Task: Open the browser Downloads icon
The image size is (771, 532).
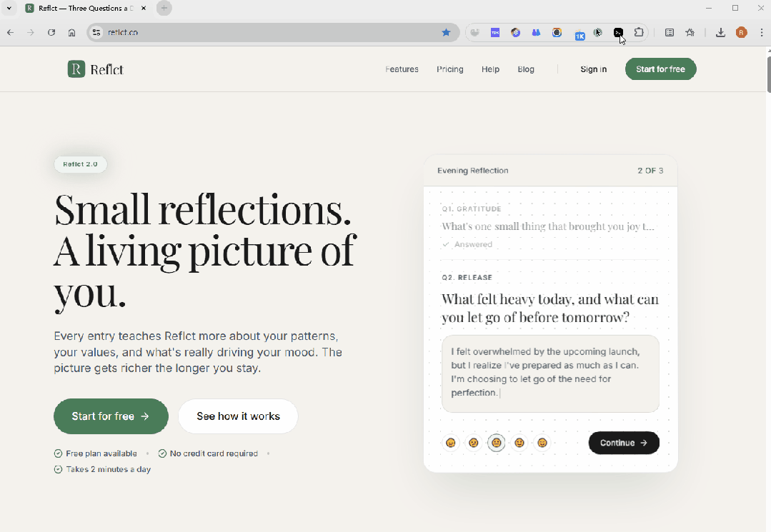Action: (x=720, y=32)
